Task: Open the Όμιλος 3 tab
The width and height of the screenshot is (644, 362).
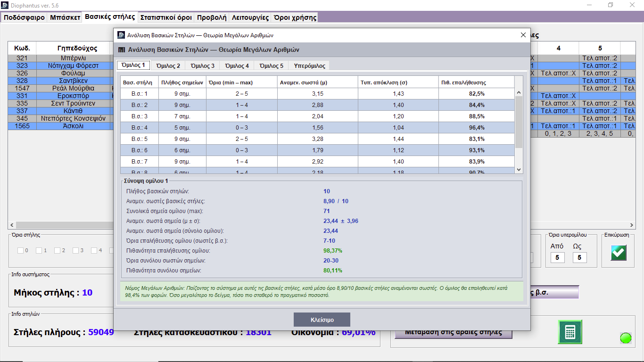Action: click(x=202, y=66)
